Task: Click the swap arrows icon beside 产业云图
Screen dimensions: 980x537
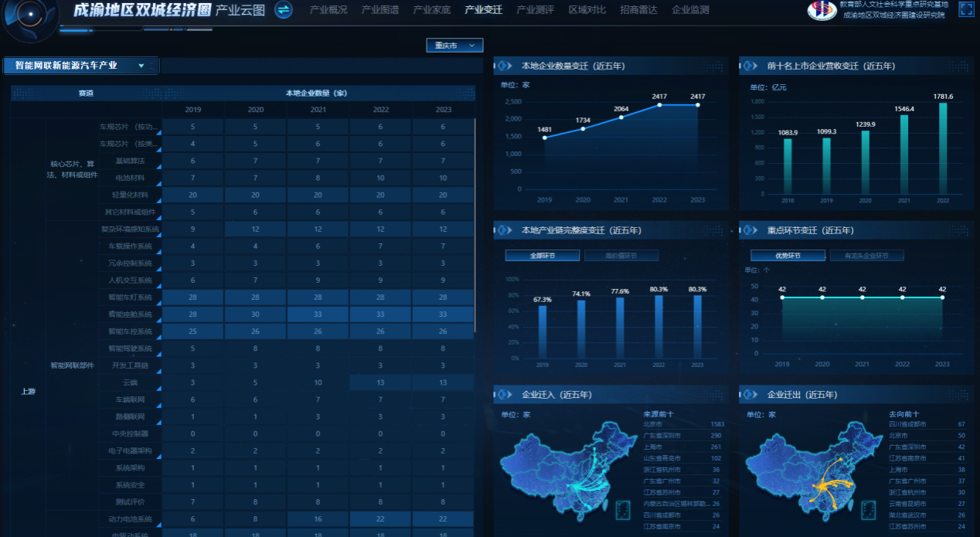Action: (x=284, y=10)
